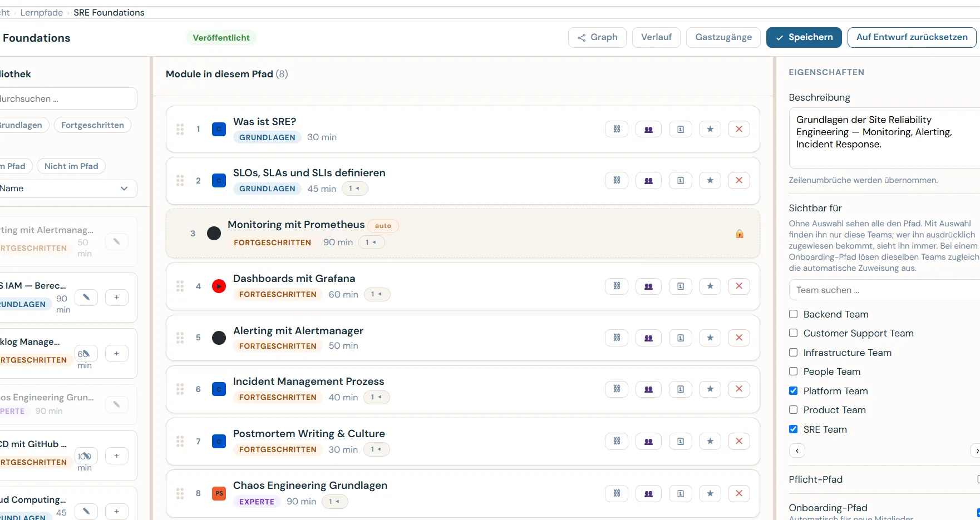Remove Was ist SRE? with the red X
Image resolution: width=980 pixels, height=520 pixels.
pos(739,129)
